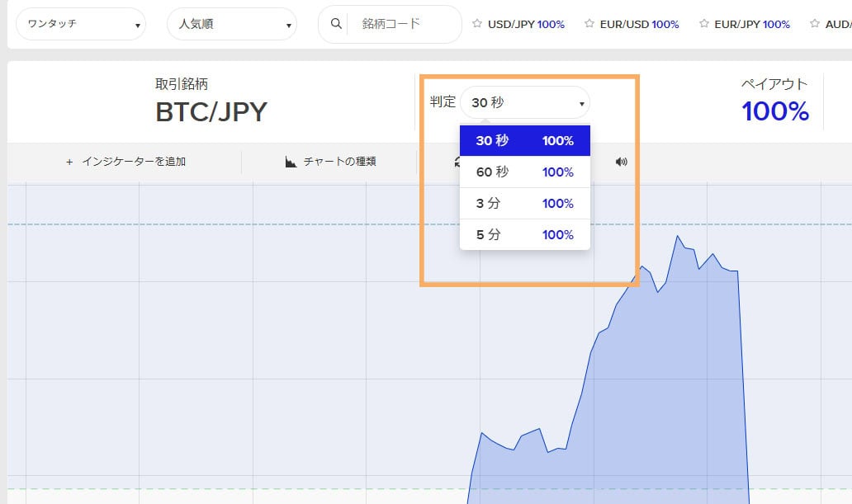Favorite USD/JPY with its star icon

tap(477, 23)
